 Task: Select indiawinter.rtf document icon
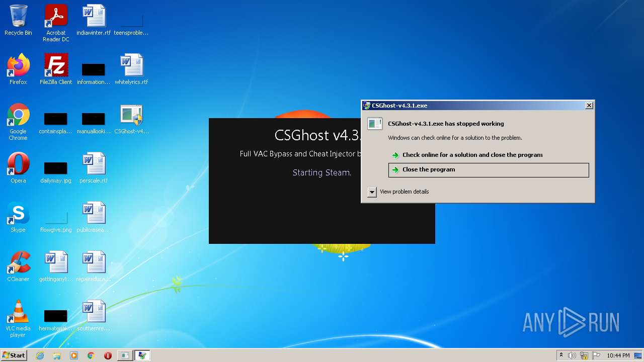pyautogui.click(x=94, y=20)
